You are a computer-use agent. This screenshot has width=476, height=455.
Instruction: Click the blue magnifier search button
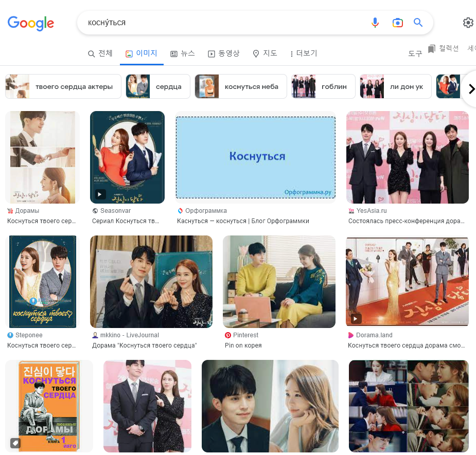(418, 23)
